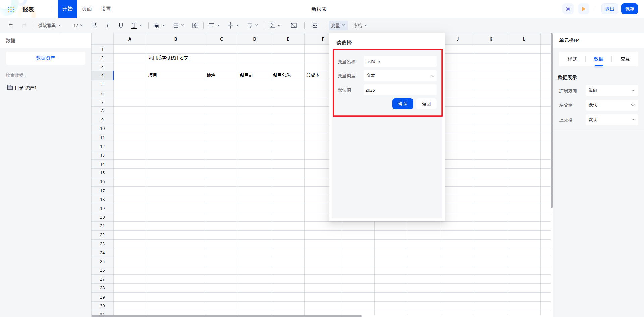Viewport: 644px width, 317px height.
Task: Click the 保存 button
Action: coord(630,9)
